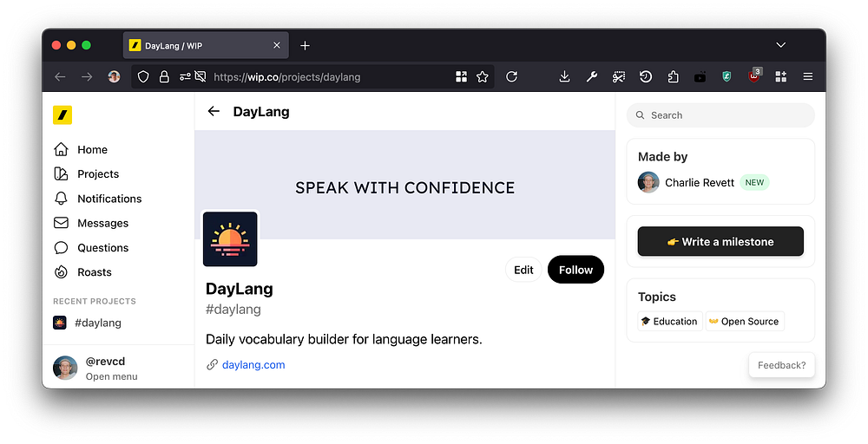Click the address bar URL wip.co/projects/daylang
The image size is (868, 444).
click(286, 77)
